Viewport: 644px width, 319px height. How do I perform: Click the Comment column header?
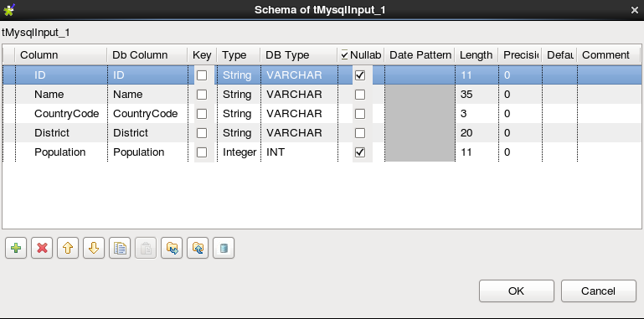609,55
